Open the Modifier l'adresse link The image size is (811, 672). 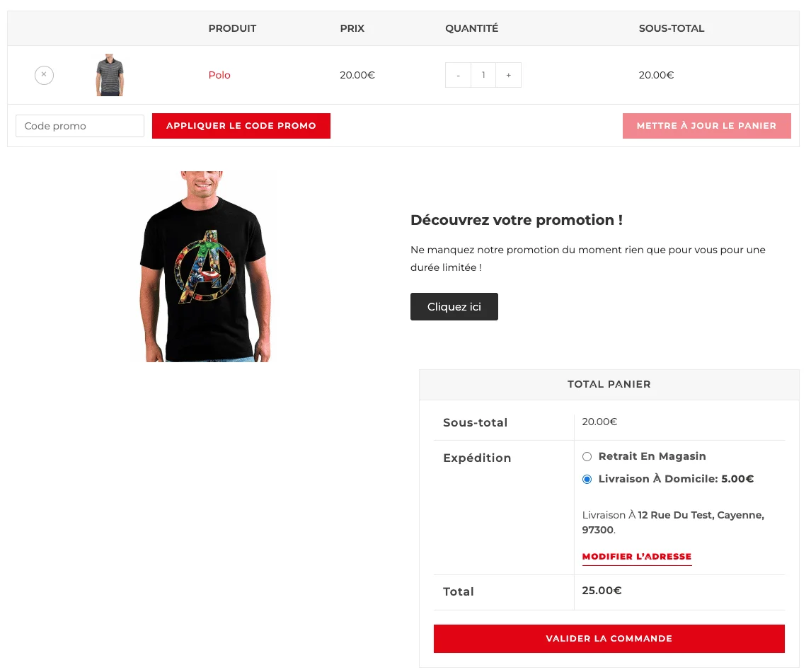(636, 557)
